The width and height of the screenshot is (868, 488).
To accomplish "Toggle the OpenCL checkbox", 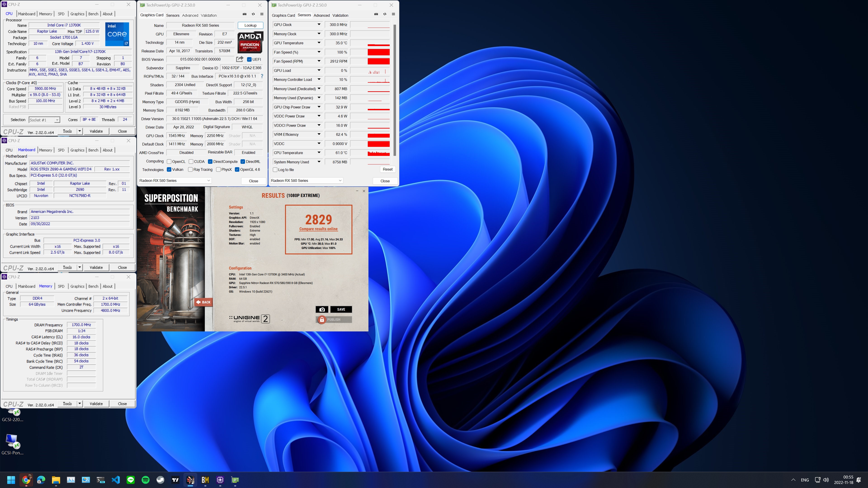I will 169,161.
